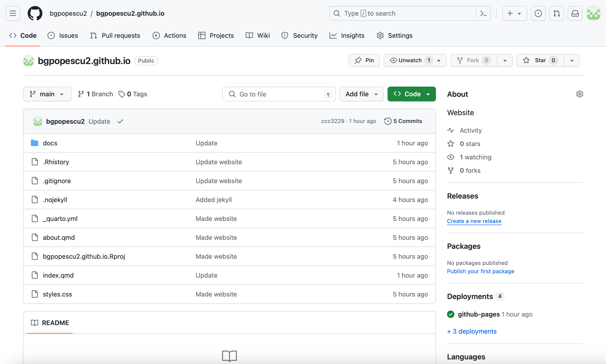Screen dimensions: 606x364
Task: Expand the main branch selector dropdown
Action: click(47, 94)
